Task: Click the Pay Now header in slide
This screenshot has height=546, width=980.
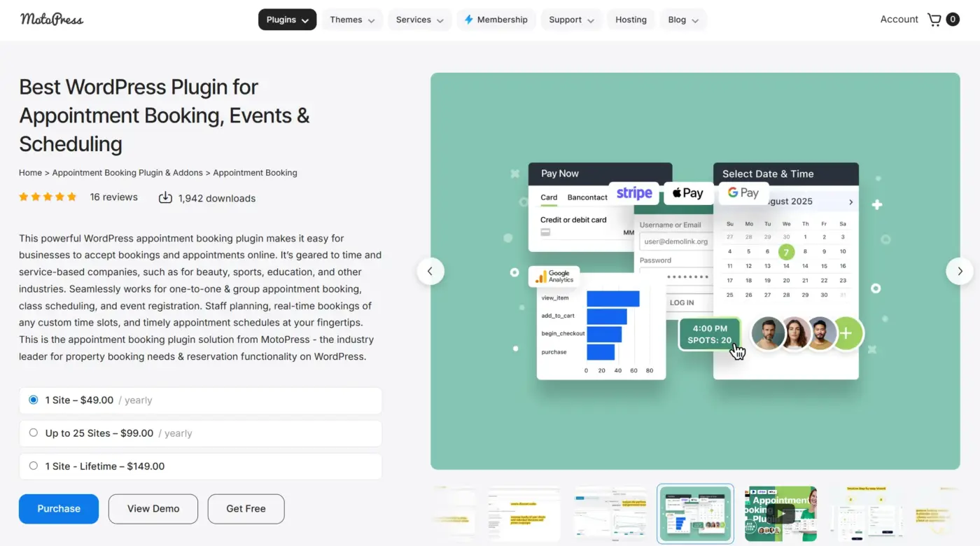Action: coord(600,174)
